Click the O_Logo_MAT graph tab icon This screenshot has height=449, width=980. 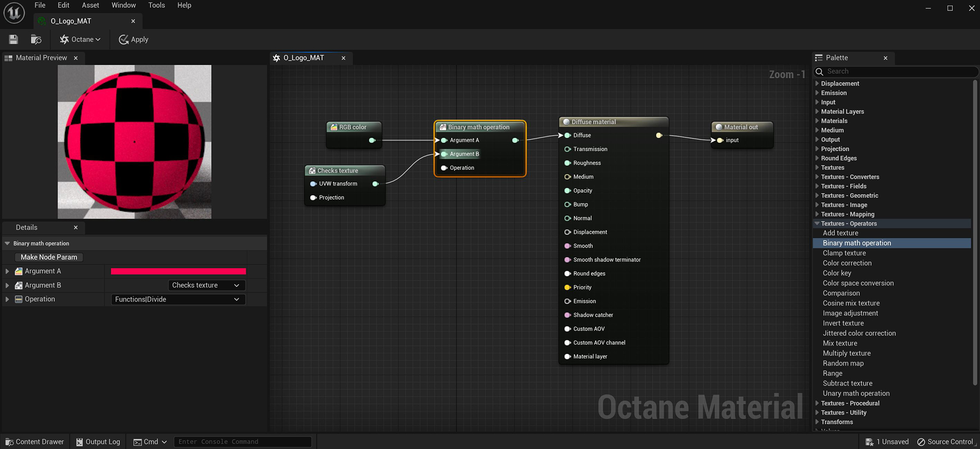(276, 58)
